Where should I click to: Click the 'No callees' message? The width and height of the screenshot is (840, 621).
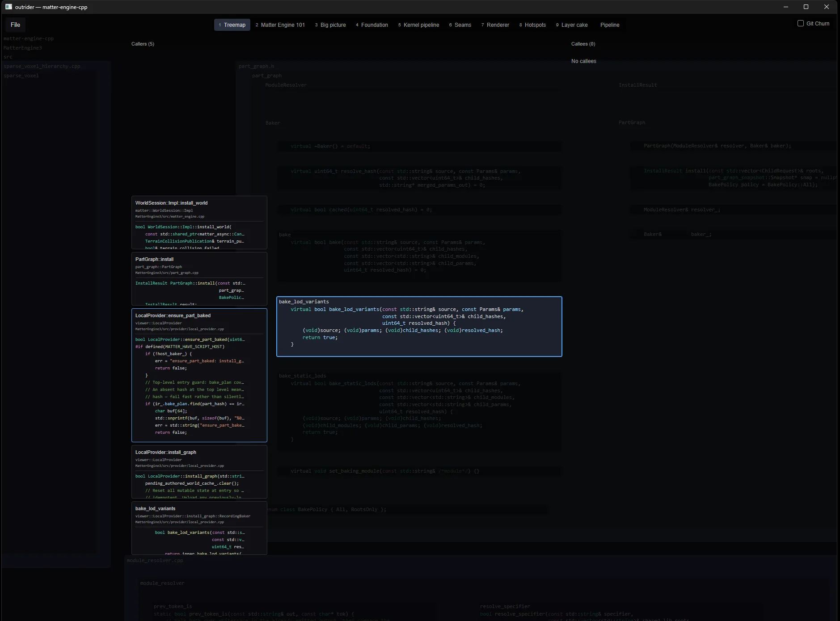coord(583,61)
